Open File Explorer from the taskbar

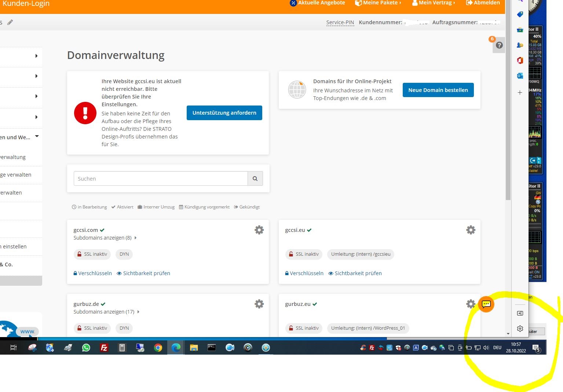coord(194,348)
